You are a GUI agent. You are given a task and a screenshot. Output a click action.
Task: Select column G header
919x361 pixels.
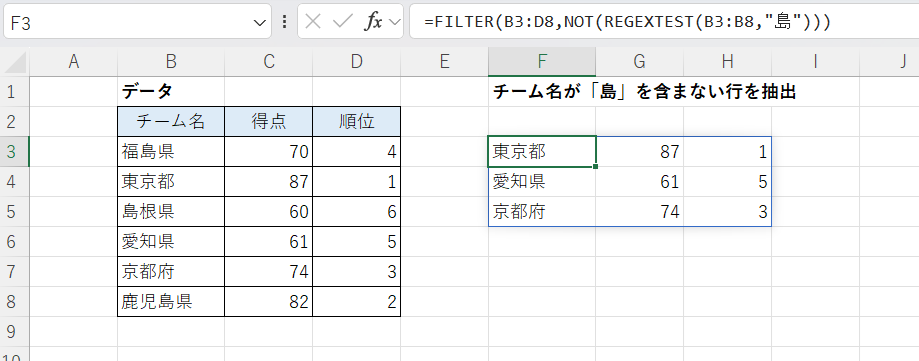point(639,62)
